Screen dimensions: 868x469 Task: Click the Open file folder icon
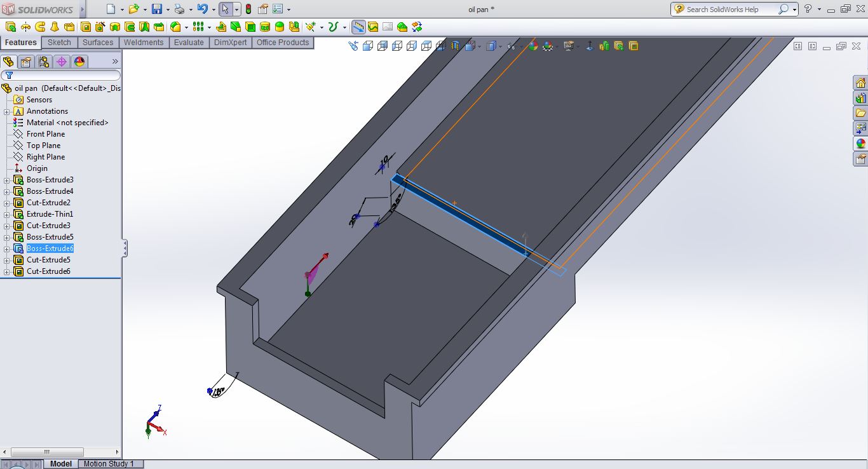point(133,9)
